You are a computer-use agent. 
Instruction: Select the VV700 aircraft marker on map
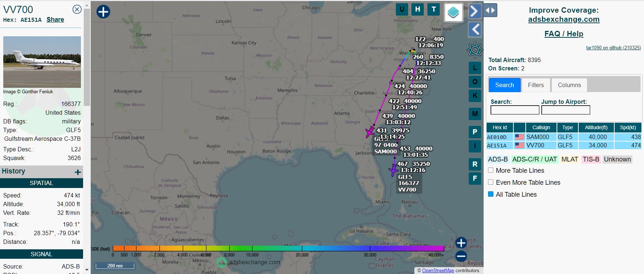click(394, 170)
